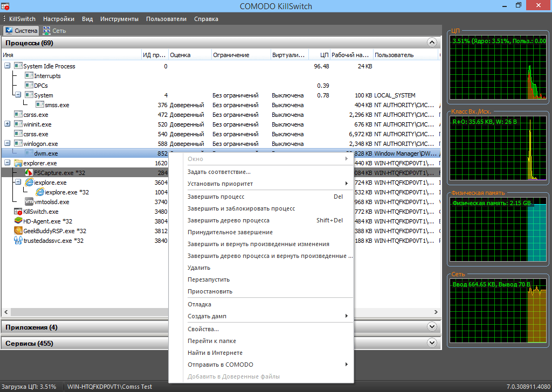
Task: Open the Инструменты menu
Action: 119,18
